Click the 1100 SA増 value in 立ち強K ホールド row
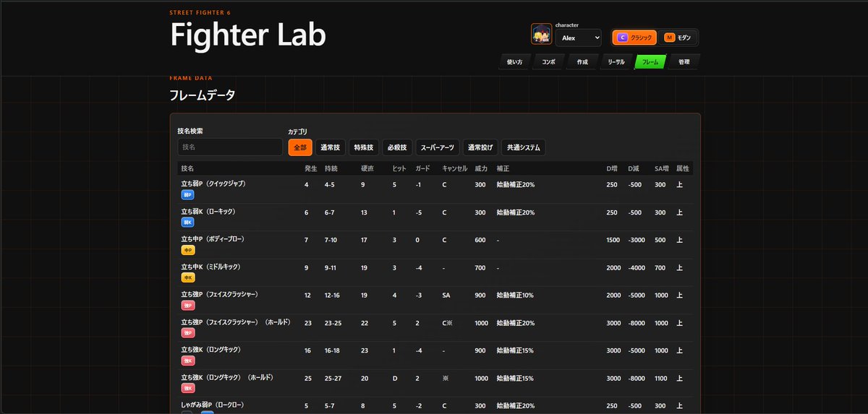 (660, 378)
